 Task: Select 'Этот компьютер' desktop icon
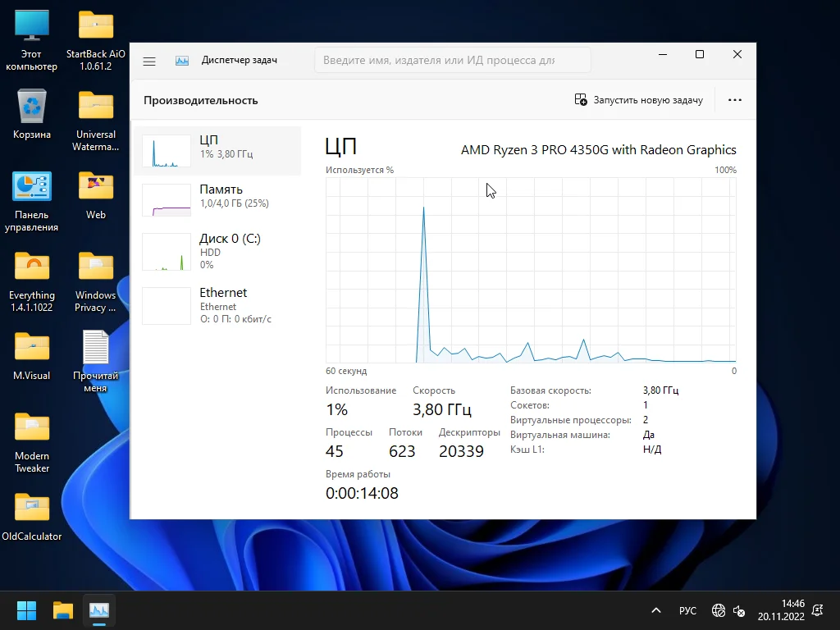[32, 41]
